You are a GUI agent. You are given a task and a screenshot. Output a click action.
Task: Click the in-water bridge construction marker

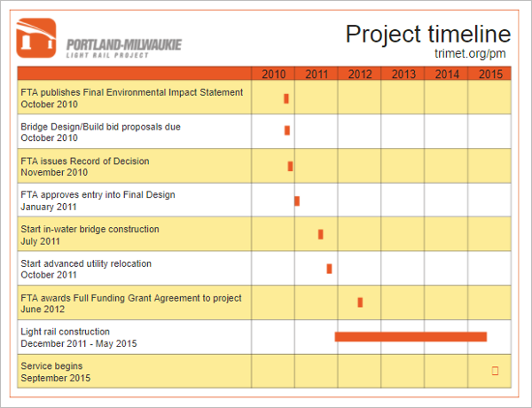(321, 234)
